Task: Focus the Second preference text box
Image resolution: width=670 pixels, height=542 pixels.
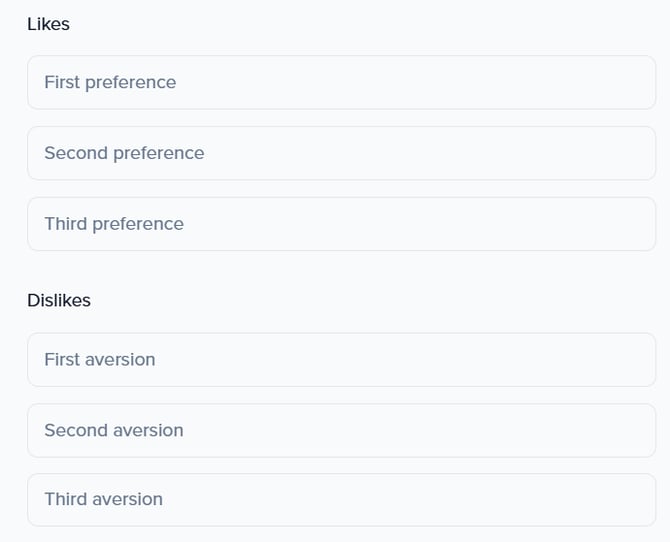Action: click(341, 153)
